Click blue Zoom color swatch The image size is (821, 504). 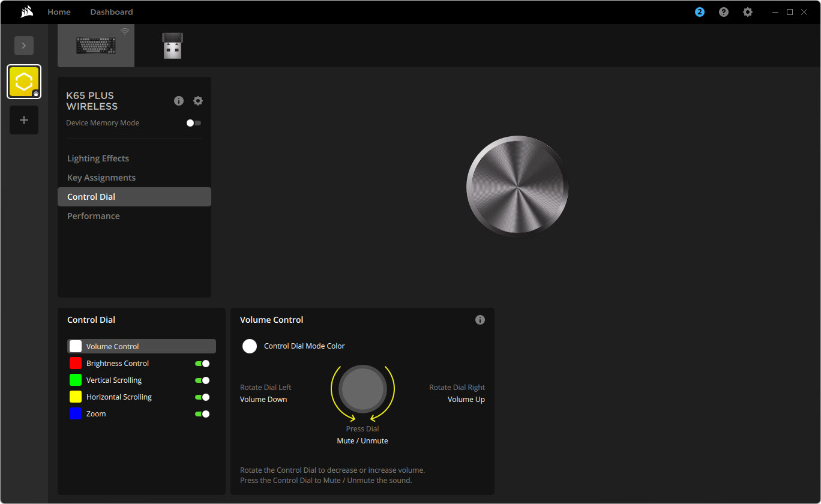point(76,413)
